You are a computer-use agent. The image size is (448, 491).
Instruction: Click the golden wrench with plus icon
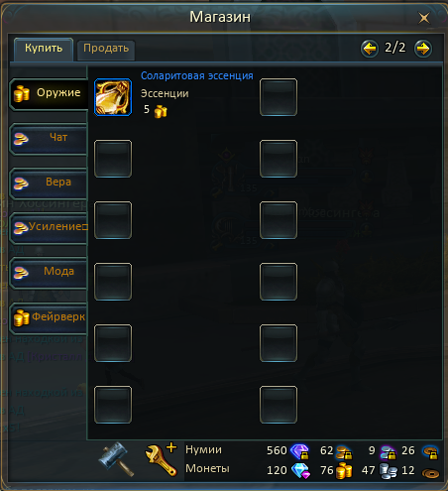click(x=161, y=459)
